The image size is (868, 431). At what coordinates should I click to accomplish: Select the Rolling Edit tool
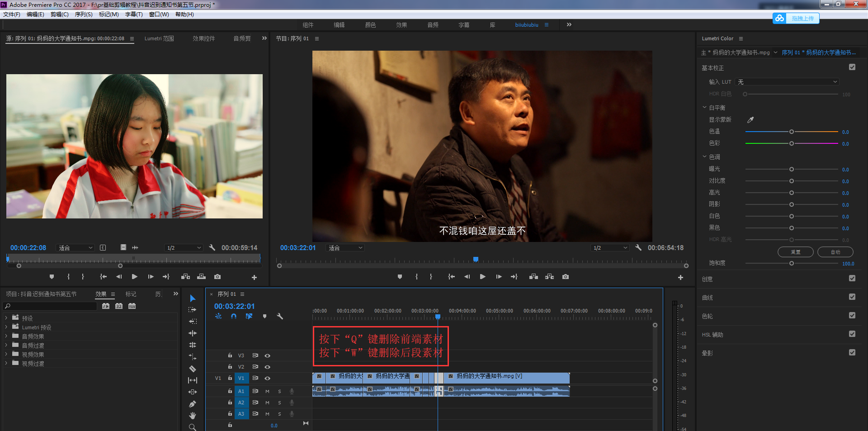(x=193, y=345)
